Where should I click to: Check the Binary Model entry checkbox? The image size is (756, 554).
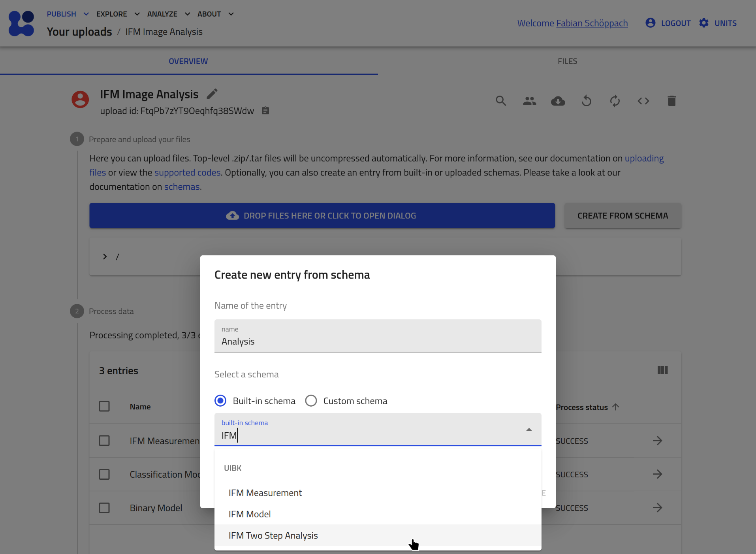point(104,508)
